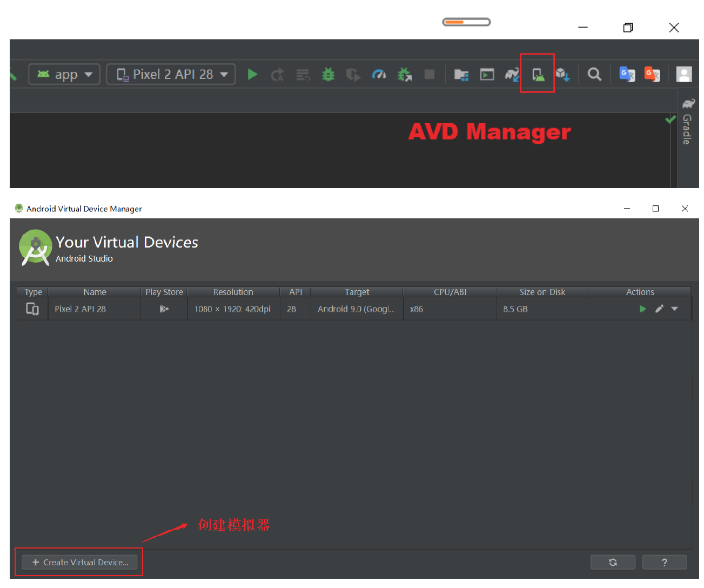Launch the Pixel 2 API 28 emulator with the play icon

tap(643, 309)
